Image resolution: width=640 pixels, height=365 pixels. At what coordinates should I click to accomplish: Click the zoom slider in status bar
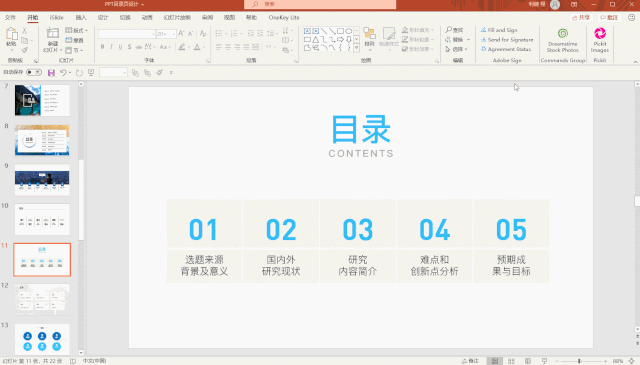[x=579, y=361]
